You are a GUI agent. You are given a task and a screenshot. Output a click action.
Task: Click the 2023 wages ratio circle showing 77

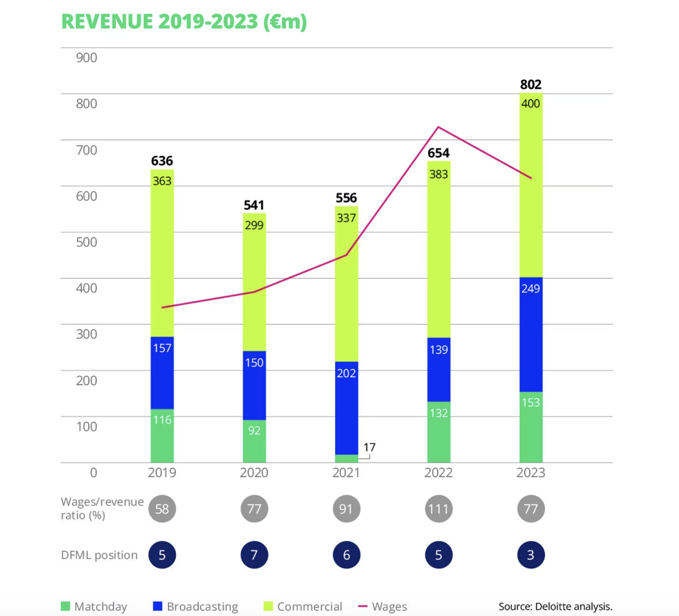click(531, 509)
